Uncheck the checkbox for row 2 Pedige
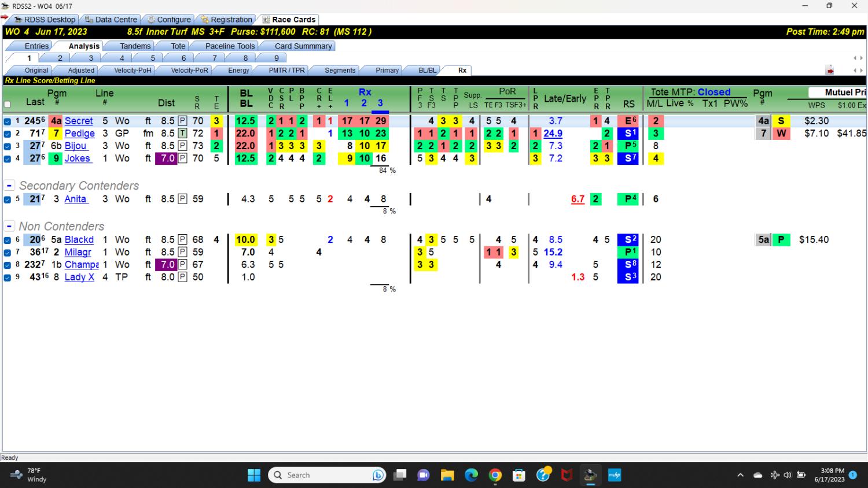Viewport: 868px width, 488px height. pos(8,134)
